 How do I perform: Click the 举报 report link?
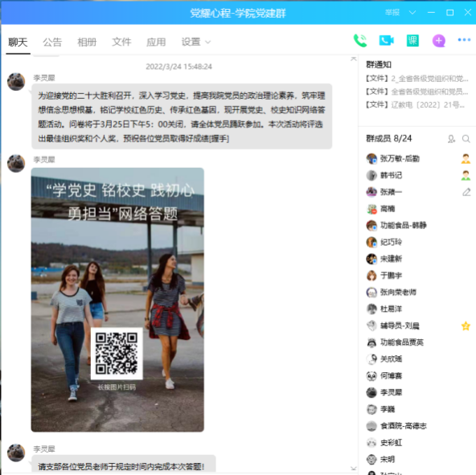coord(392,12)
